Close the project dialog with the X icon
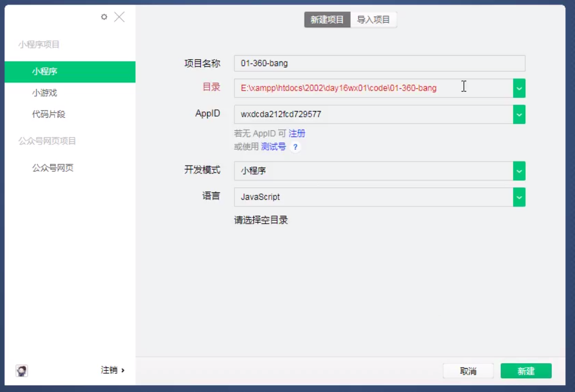 coord(119,17)
